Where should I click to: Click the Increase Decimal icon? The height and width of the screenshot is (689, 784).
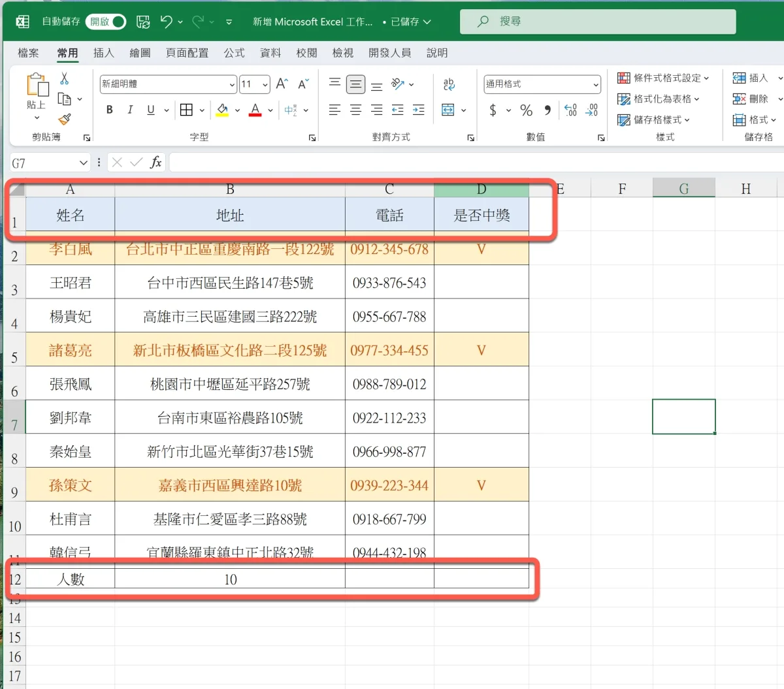click(x=570, y=110)
